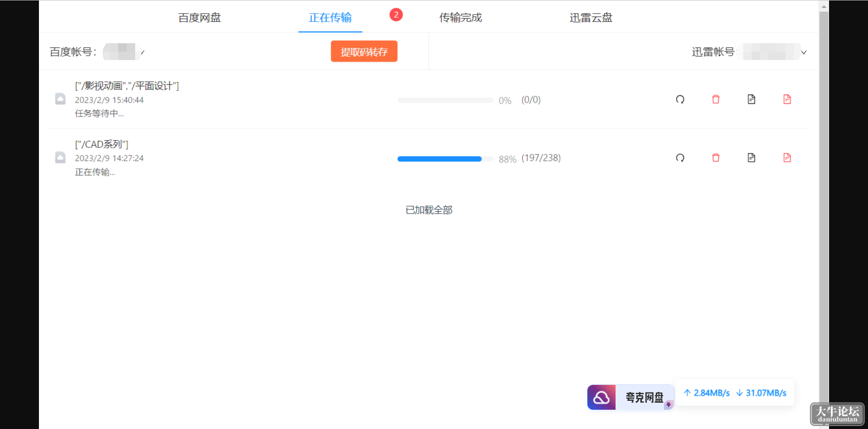Select the 正在传输 tab

[330, 18]
